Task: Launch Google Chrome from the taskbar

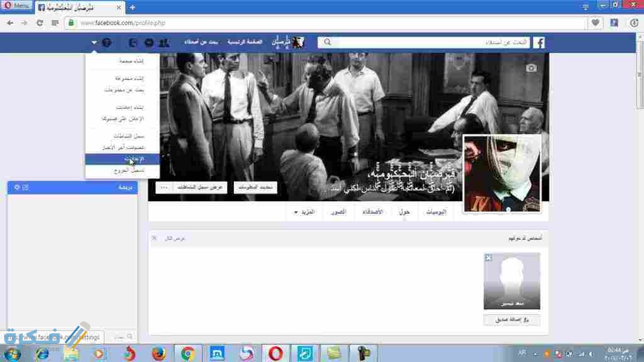Action: click(188, 353)
